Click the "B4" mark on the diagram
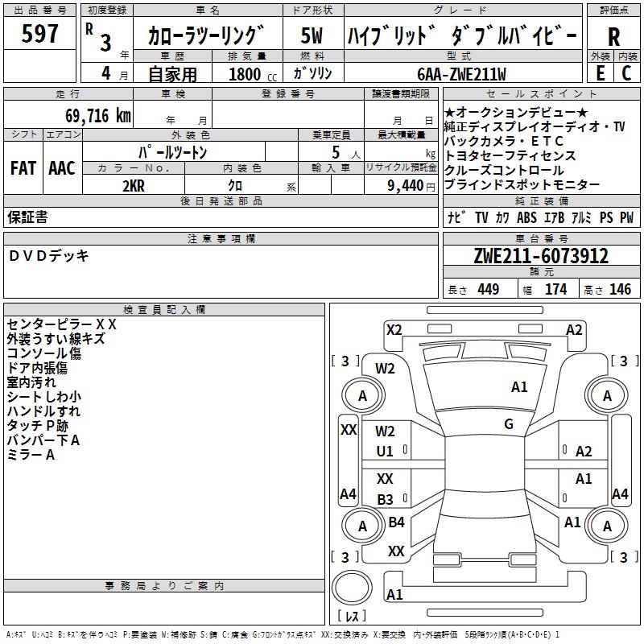This screenshot has width=644, height=644. tap(396, 522)
